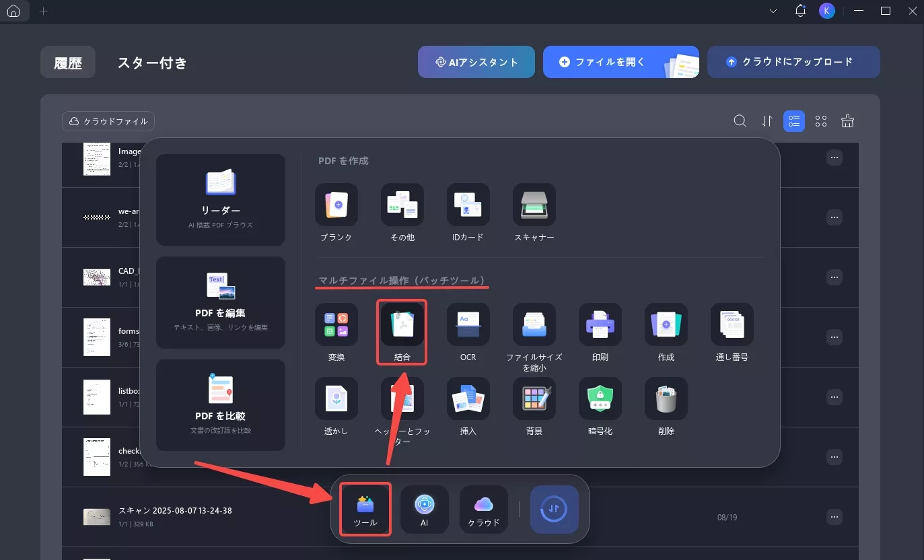Open the PDF を編集 card
The image size is (924, 560).
click(x=221, y=302)
